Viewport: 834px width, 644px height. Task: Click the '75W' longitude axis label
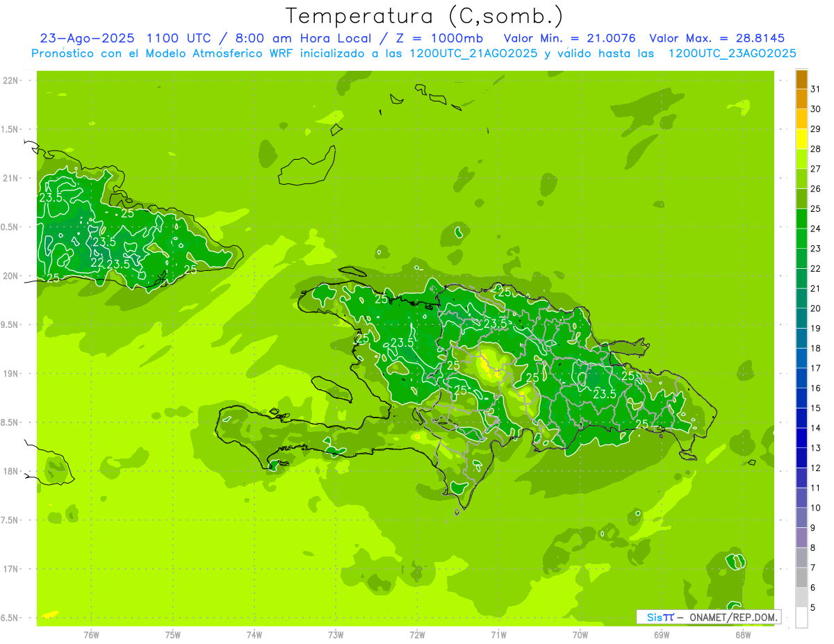pos(173,635)
